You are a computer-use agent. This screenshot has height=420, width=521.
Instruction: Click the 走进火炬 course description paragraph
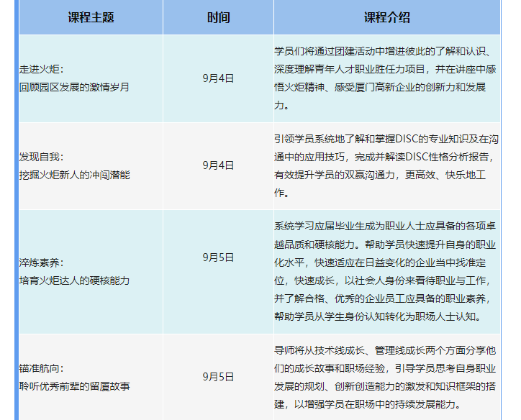(x=386, y=78)
